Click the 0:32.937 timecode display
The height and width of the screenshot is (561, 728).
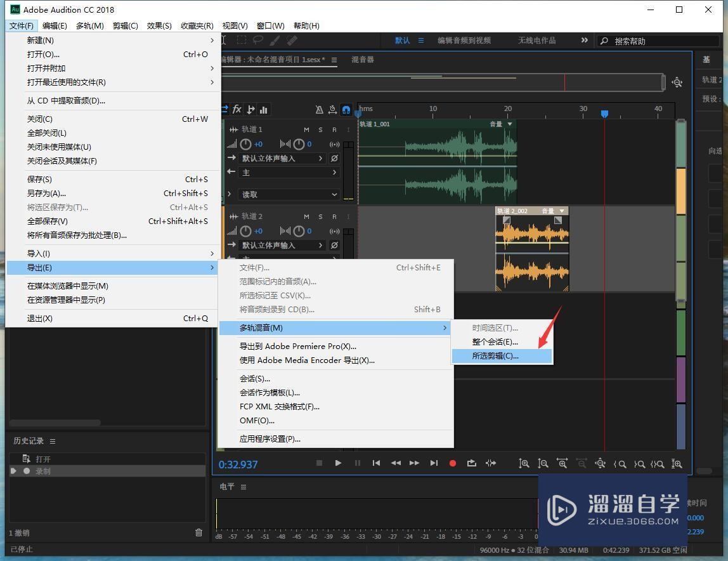[x=238, y=465]
